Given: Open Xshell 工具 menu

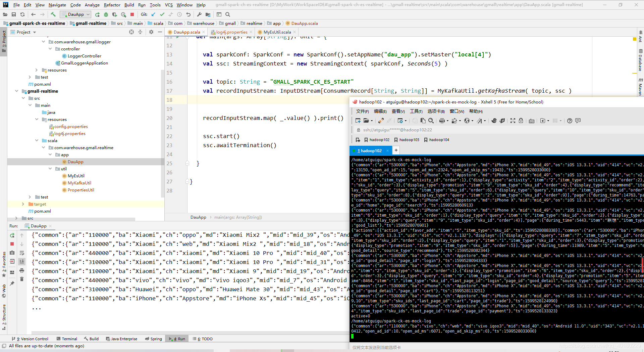Looking at the screenshot, I should click(416, 111).
